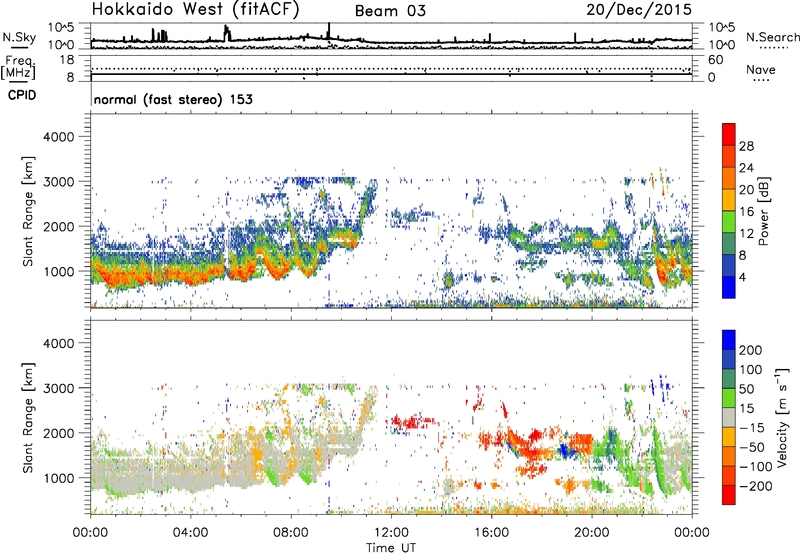Click the 'Velocity [m s-1]' colorbar label
Image resolution: width=800 pixels, height=554 pixels.
(782, 417)
